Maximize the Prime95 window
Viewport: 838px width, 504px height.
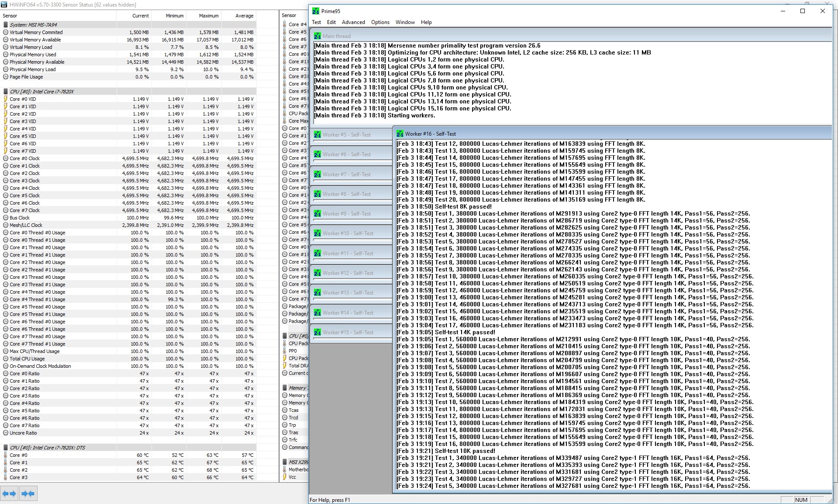[803, 11]
